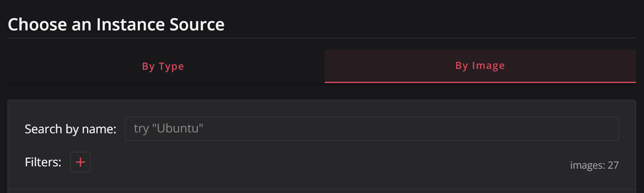Add a new image filter

point(80,162)
